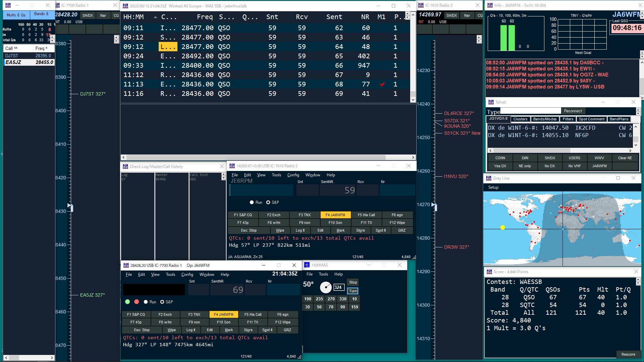Click the Radio 2 entry window title icon
Viewport: 644px width, 362px height.
232,166
